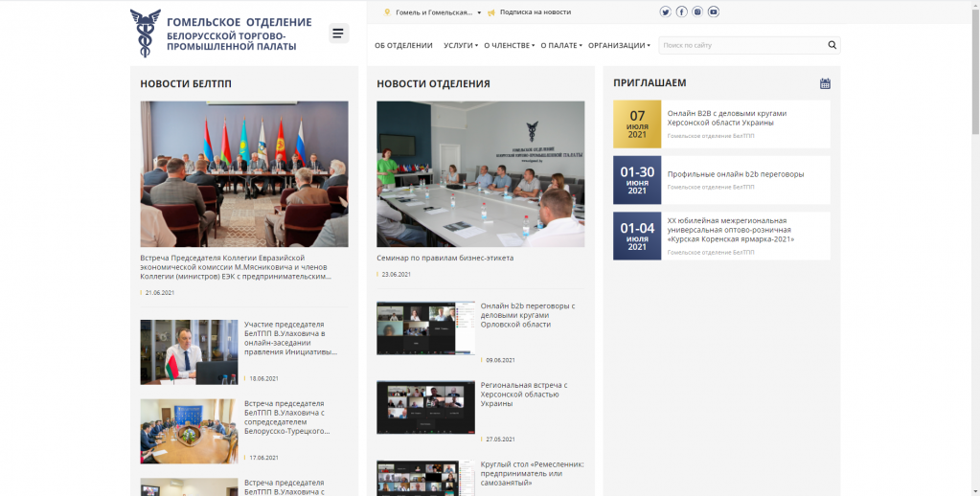Click the Приглашаем section heading

pyautogui.click(x=650, y=82)
